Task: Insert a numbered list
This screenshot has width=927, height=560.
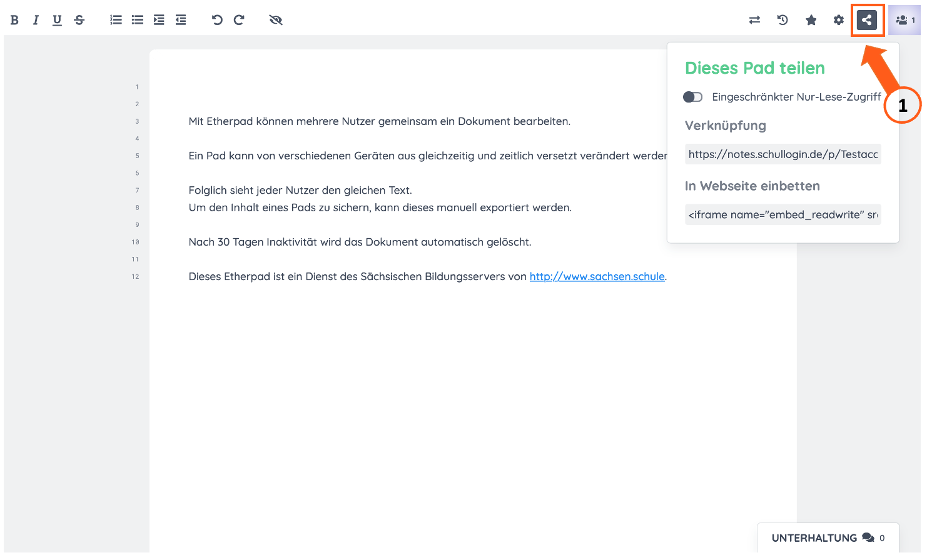Action: (116, 20)
